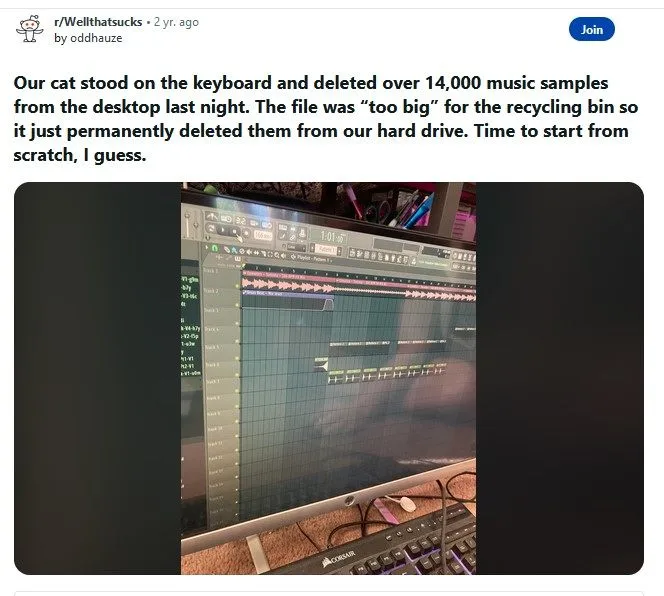
Task: Click the FL Studio stop button
Action: (x=235, y=232)
